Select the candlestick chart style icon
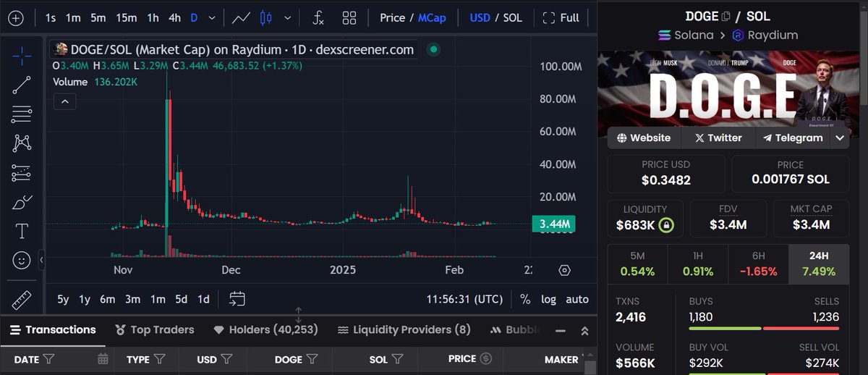The height and width of the screenshot is (375, 868). coord(266,18)
